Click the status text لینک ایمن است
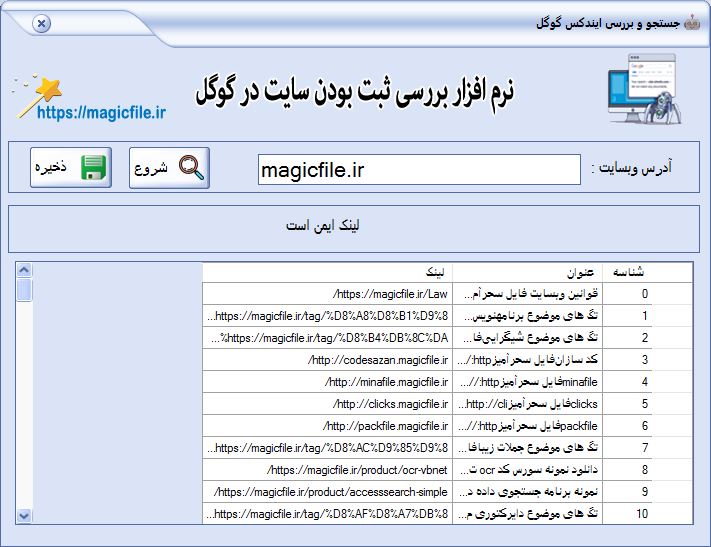The height and width of the screenshot is (547, 711). click(322, 225)
